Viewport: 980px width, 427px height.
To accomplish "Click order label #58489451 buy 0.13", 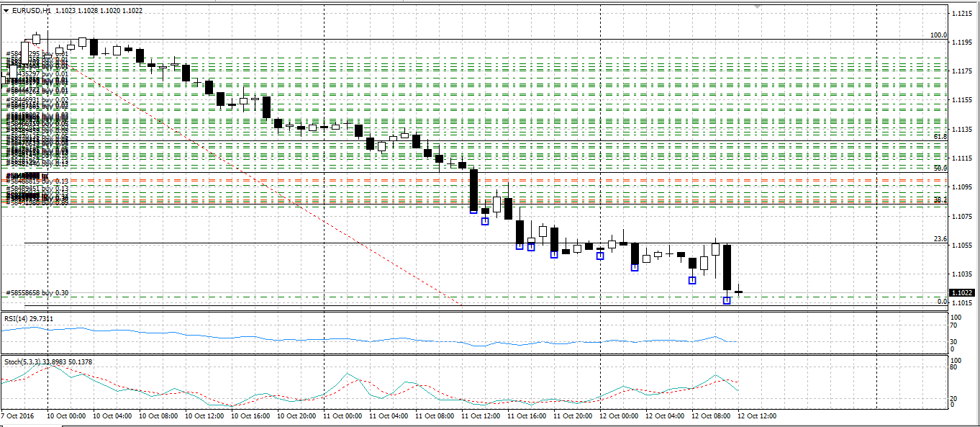I will (37, 188).
